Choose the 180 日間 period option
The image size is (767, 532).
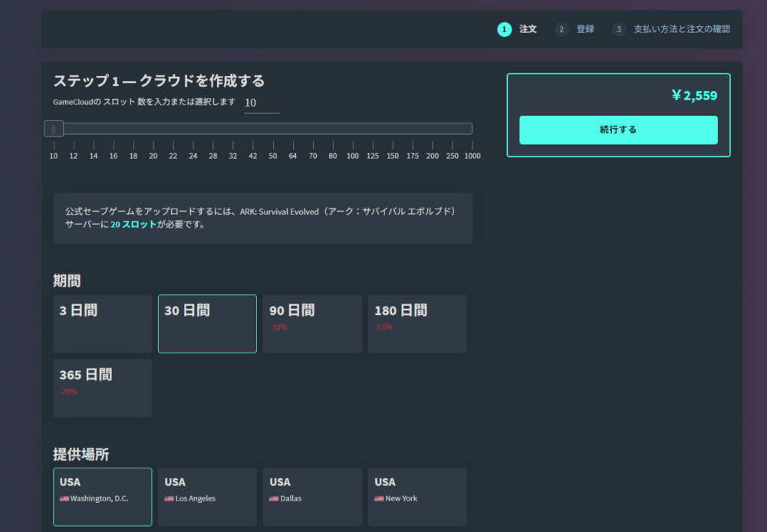coord(417,323)
